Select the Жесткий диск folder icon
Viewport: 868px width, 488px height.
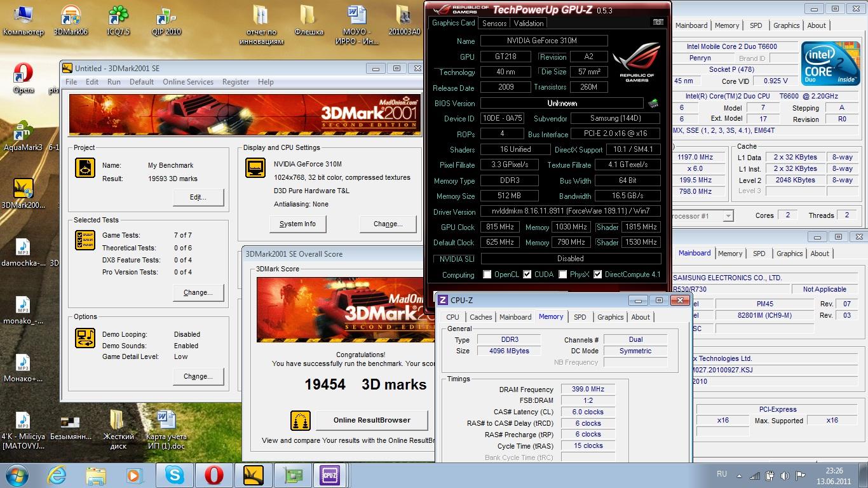[x=118, y=429]
